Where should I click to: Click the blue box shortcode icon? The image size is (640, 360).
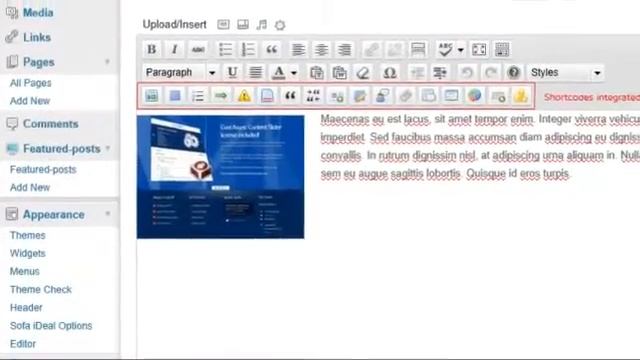(175, 96)
